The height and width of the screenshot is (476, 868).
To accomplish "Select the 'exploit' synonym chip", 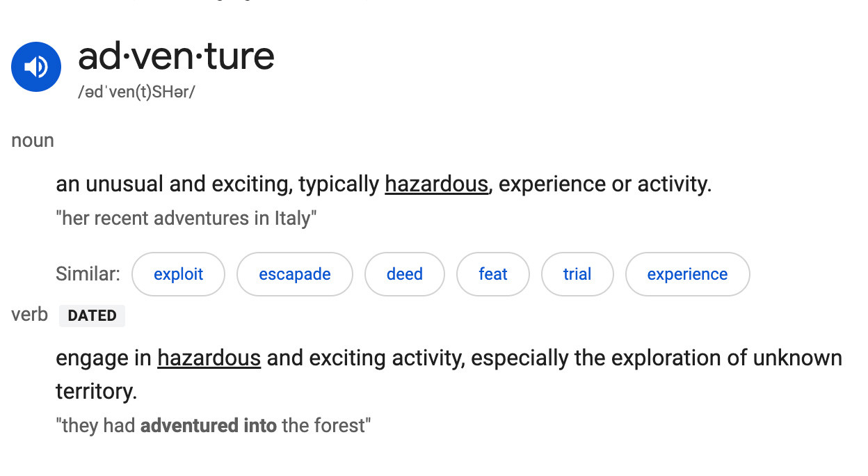I will [178, 274].
